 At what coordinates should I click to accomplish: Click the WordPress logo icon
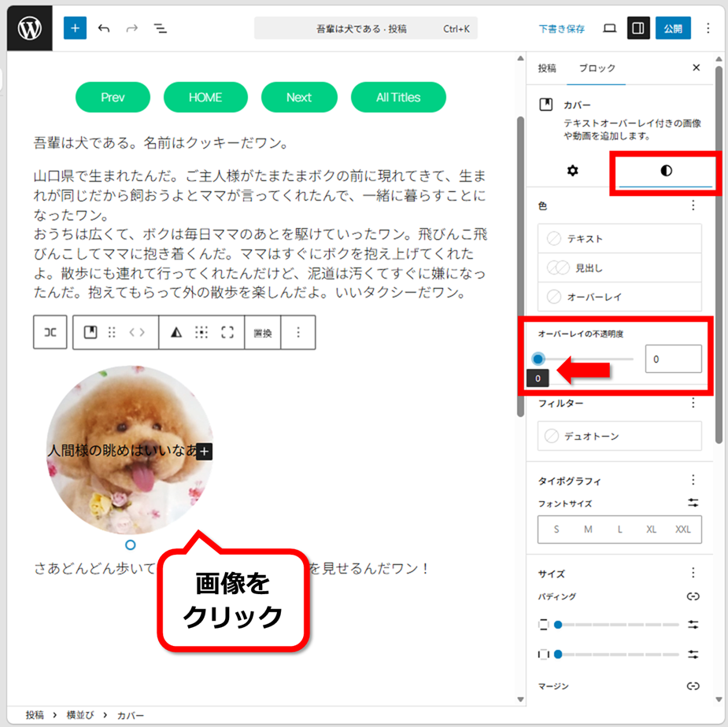29,28
